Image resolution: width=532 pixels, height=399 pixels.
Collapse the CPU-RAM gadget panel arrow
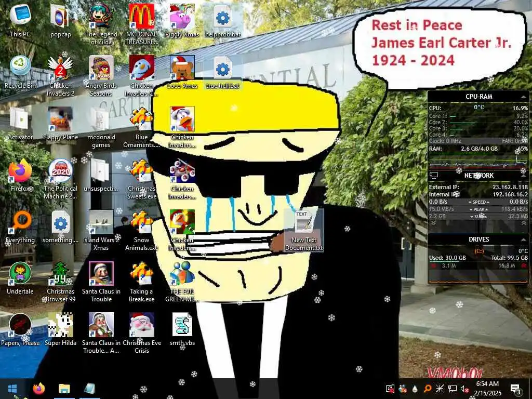point(524,97)
